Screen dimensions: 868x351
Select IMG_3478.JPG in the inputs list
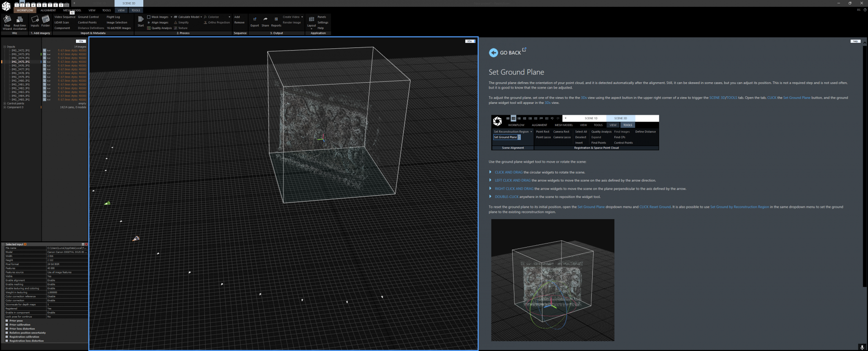(21, 73)
